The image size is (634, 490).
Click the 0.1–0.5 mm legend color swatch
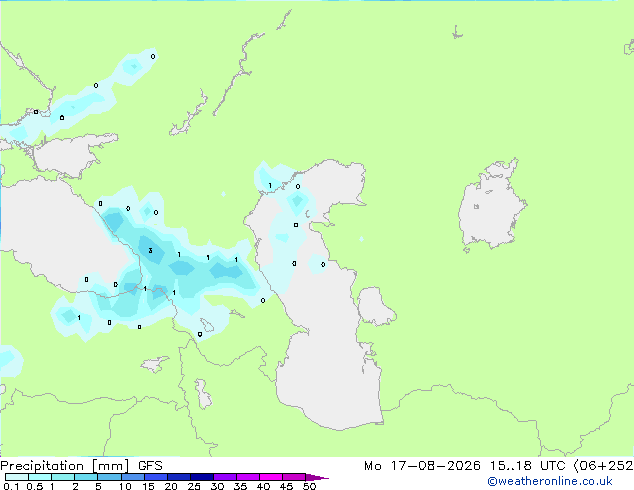click(17, 477)
